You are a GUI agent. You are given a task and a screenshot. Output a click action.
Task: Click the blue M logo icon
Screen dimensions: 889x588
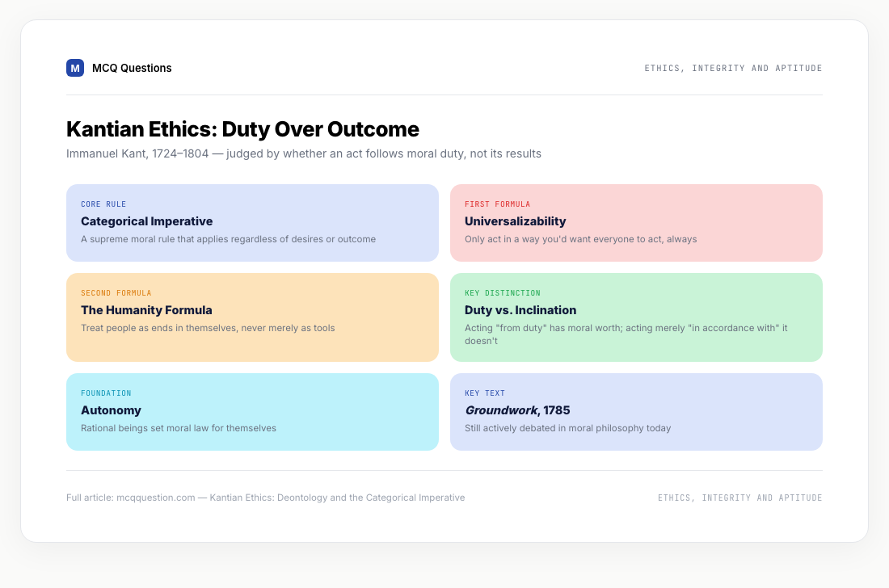[x=75, y=68]
